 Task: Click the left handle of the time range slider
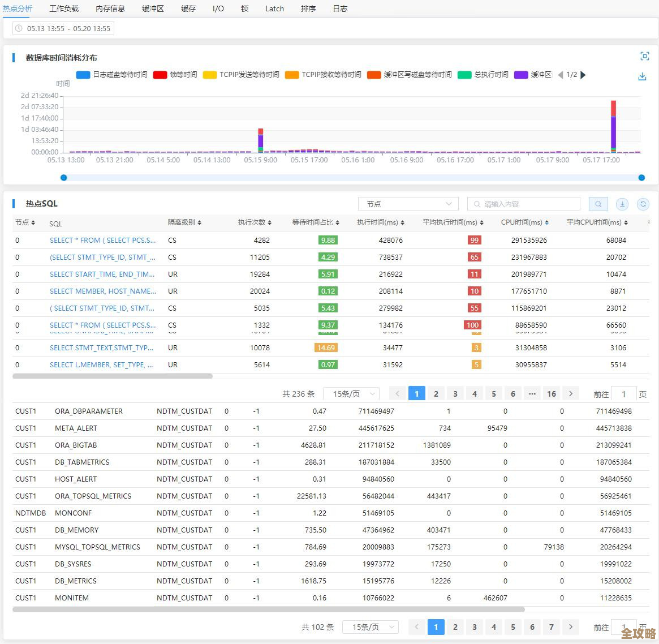coord(64,178)
